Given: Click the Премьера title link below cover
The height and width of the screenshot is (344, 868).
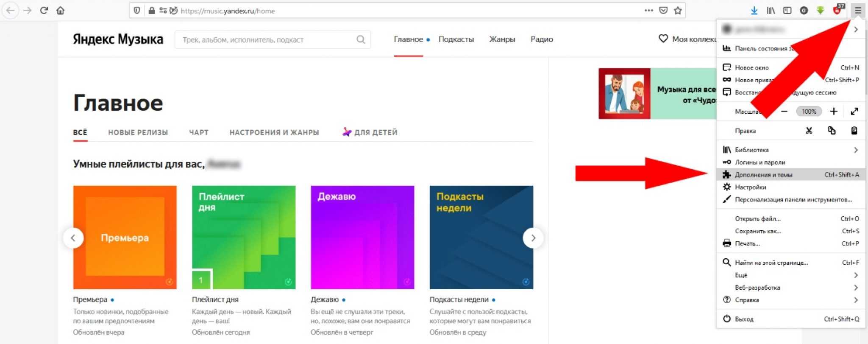Looking at the screenshot, I should click(x=90, y=299).
